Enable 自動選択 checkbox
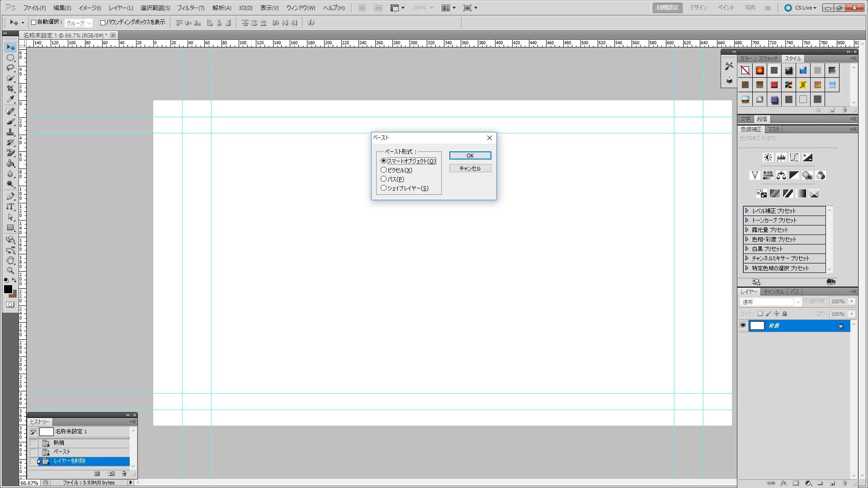 [x=33, y=22]
